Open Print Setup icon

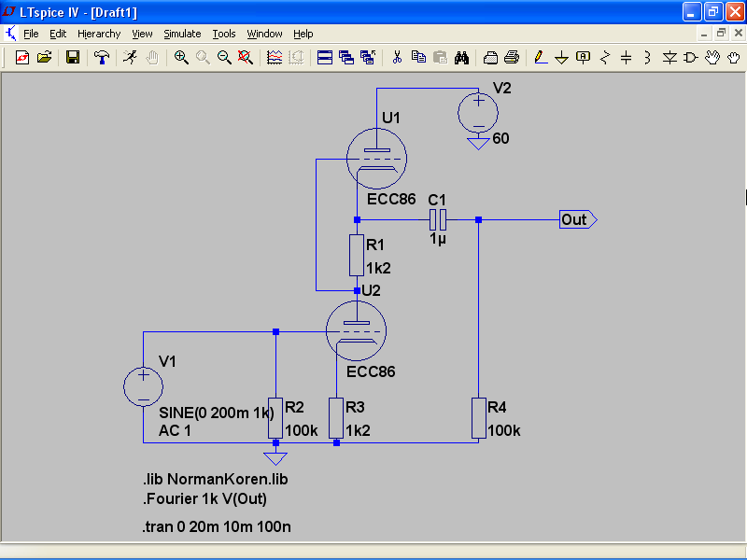(490, 58)
